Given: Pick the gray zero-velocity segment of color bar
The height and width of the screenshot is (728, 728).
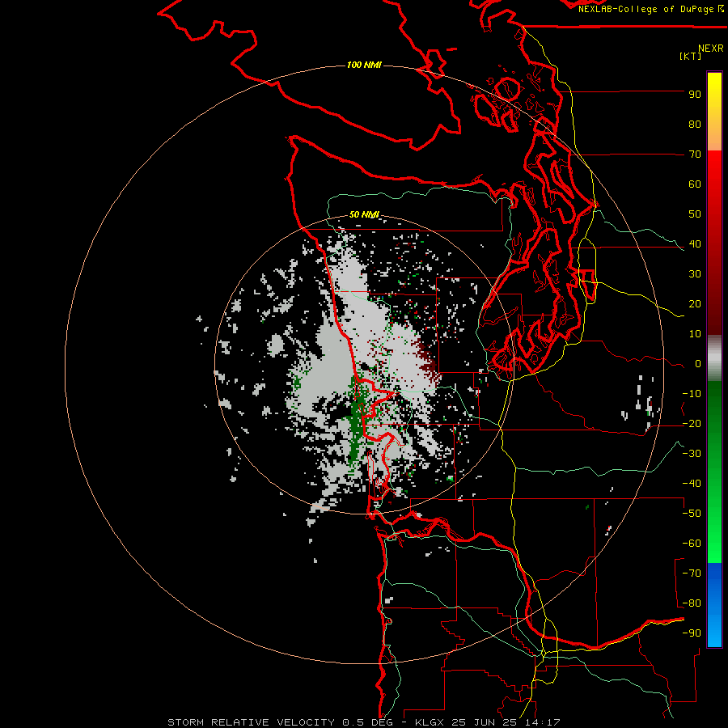Looking at the screenshot, I should pyautogui.click(x=714, y=358).
